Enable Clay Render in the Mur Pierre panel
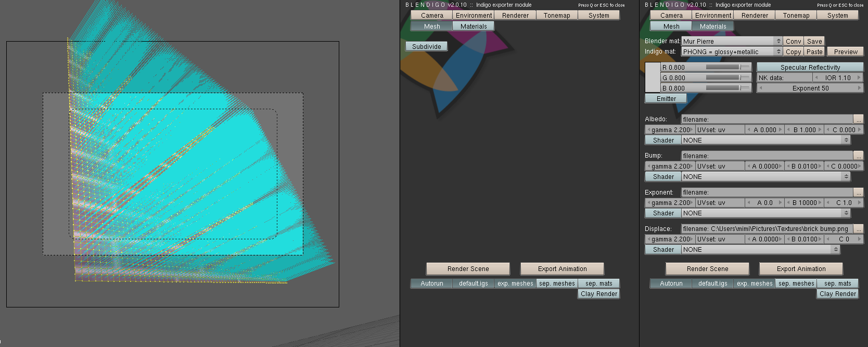The image size is (868, 347). click(838, 294)
